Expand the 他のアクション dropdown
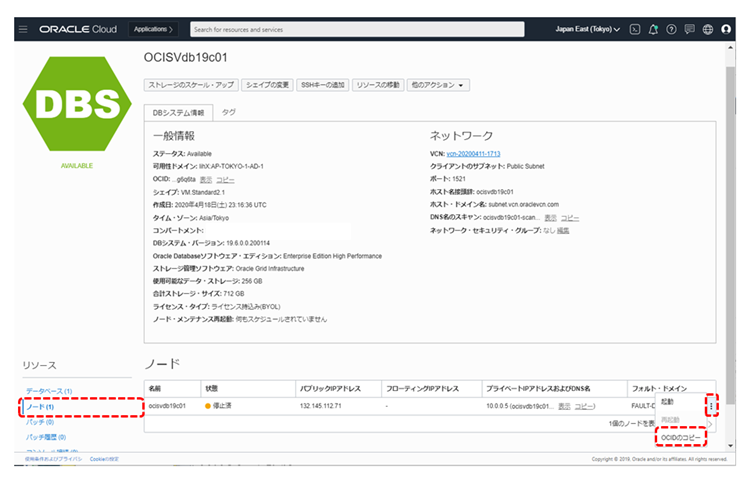 click(x=438, y=86)
